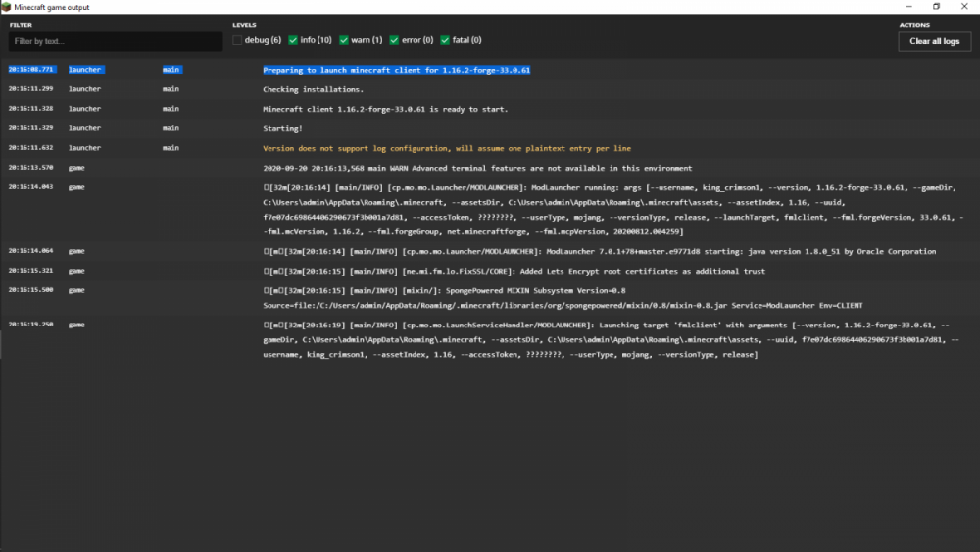Close the Minecraft game output window
The height and width of the screenshot is (552, 980).
[964, 6]
